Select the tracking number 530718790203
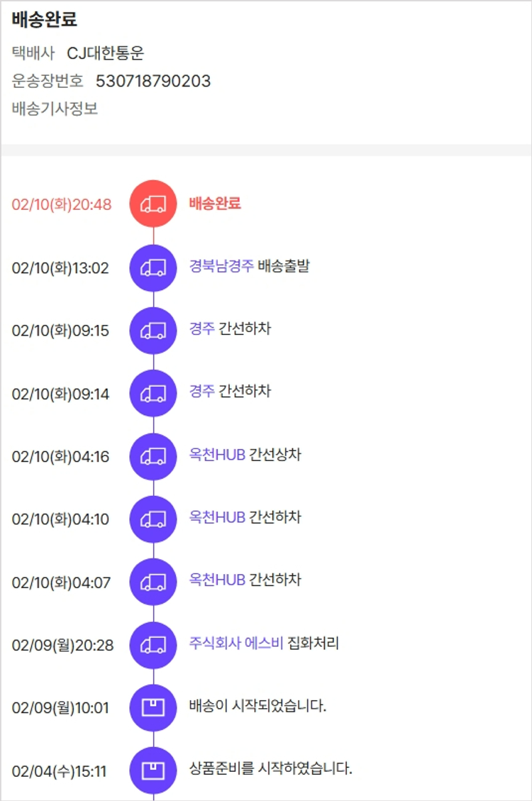 [153, 81]
